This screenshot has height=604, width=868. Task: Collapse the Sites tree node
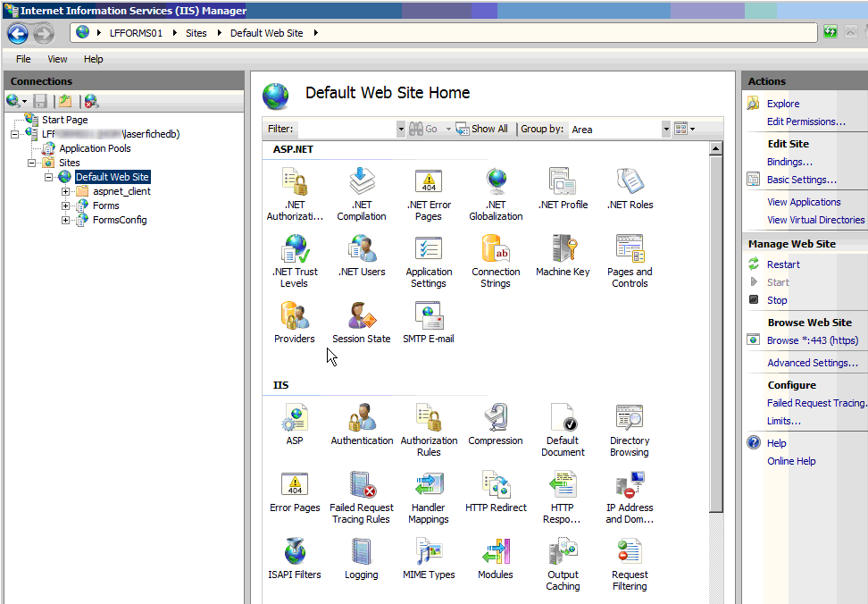[x=31, y=163]
